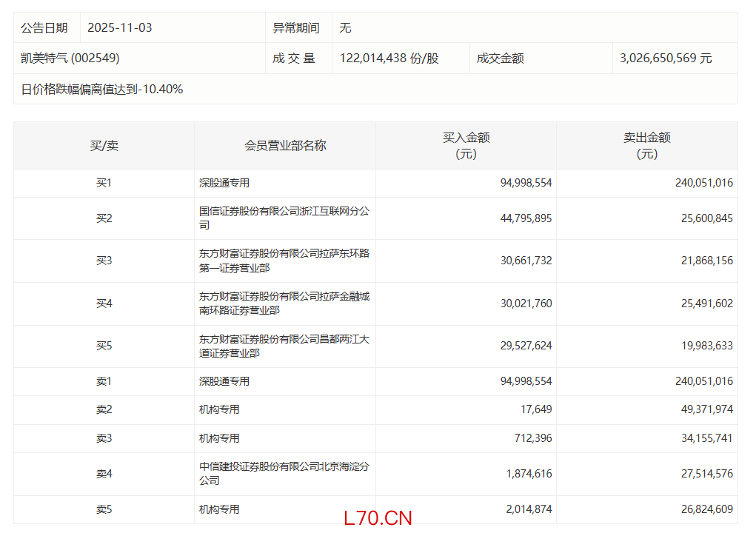Click the 卖5 row label
Screen dimensions: 756x533
click(x=104, y=509)
